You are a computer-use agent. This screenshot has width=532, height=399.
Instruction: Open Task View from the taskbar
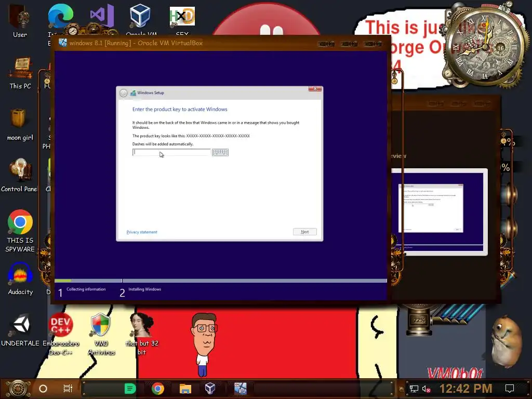(x=68, y=389)
